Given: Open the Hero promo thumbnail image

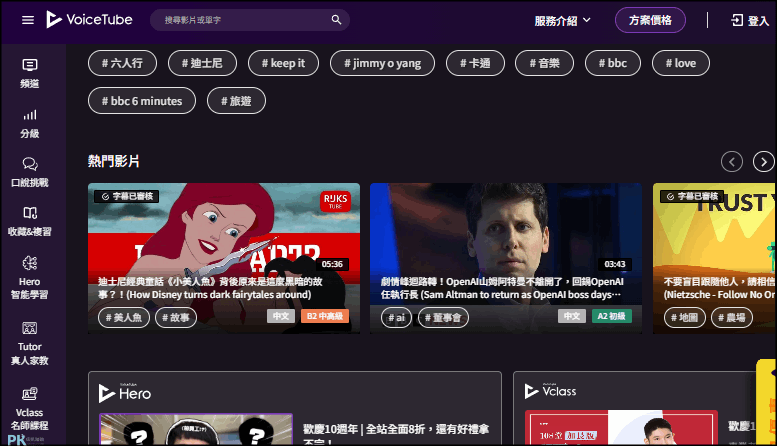Looking at the screenshot, I should coord(196,429).
